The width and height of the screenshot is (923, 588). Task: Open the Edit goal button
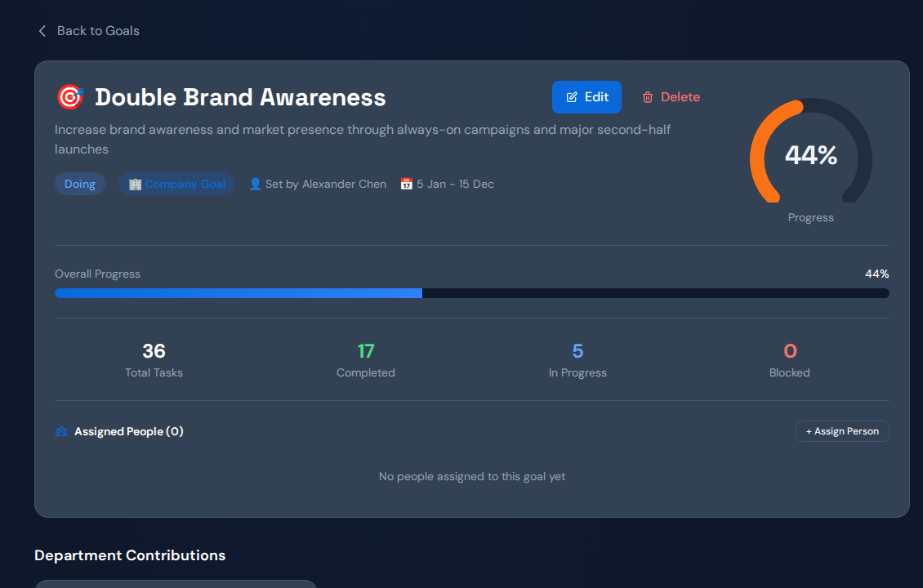coord(586,97)
